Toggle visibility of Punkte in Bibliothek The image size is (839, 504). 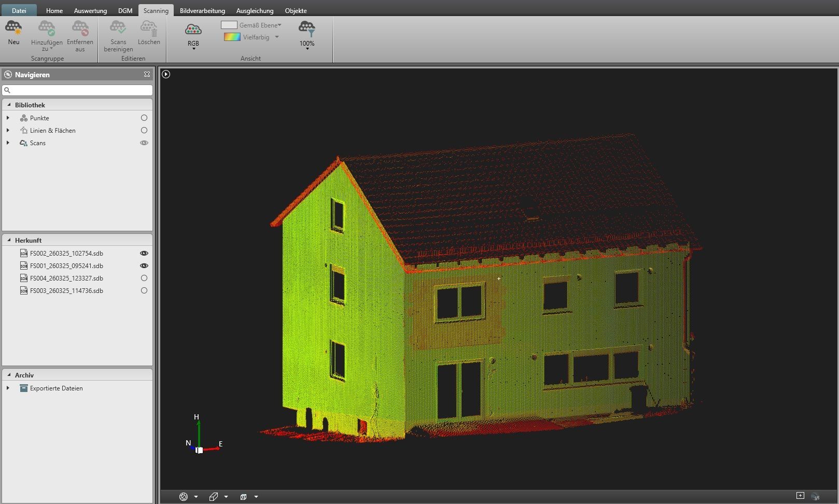click(x=144, y=118)
